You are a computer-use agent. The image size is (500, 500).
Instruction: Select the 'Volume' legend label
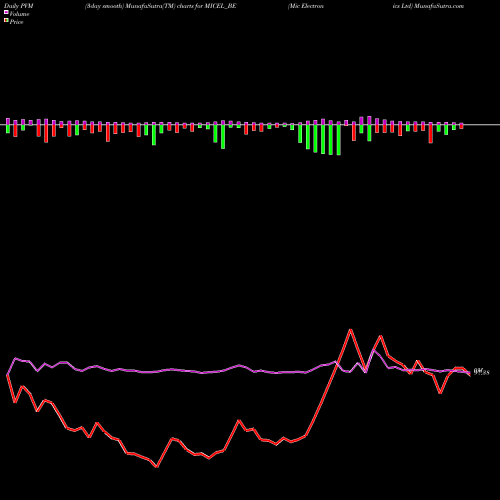[19, 14]
